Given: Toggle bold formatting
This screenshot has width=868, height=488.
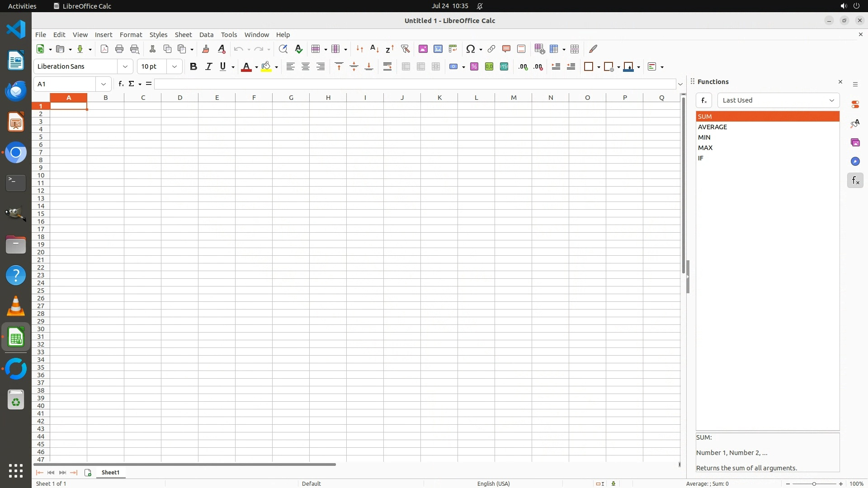Looking at the screenshot, I should pyautogui.click(x=193, y=67).
